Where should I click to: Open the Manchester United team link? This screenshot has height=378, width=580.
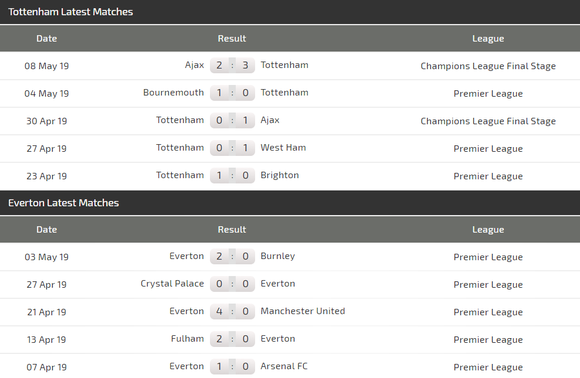pos(303,311)
